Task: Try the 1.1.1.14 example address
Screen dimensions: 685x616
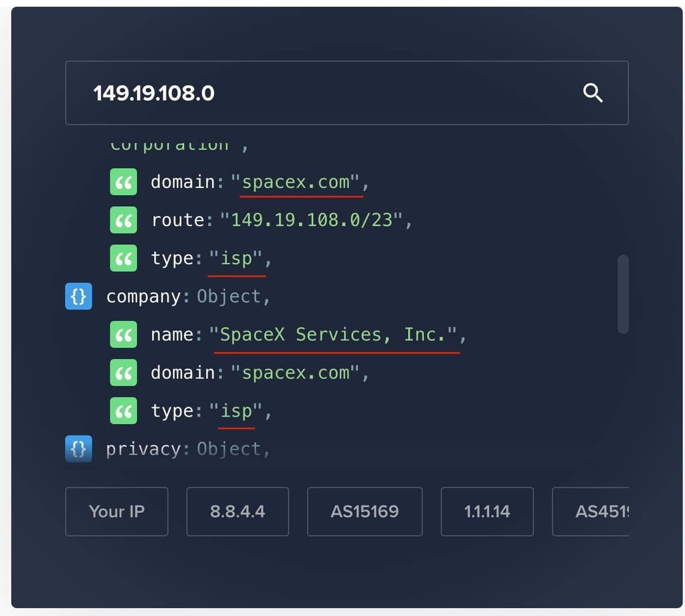Action: 487,512
